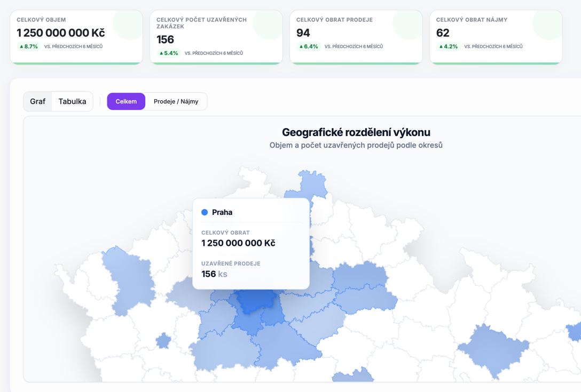Click the Celkový obrat prodeje card icon
This screenshot has height=392, width=581.
click(x=407, y=26)
